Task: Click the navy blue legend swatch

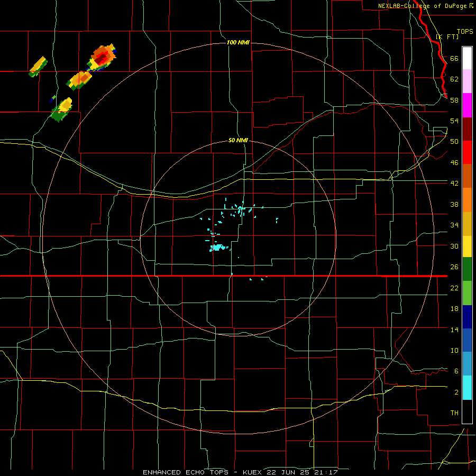Action: click(467, 317)
